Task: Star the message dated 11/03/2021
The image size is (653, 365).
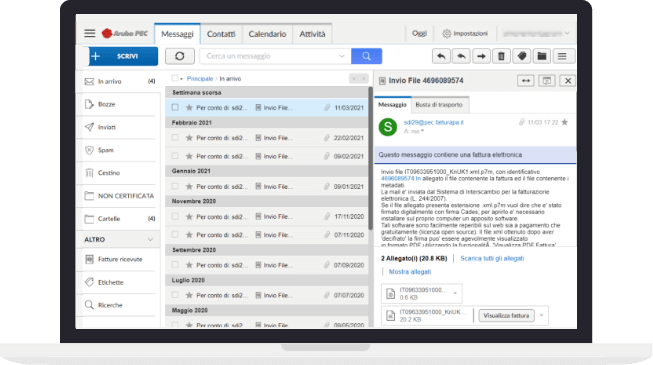Action: [x=189, y=108]
